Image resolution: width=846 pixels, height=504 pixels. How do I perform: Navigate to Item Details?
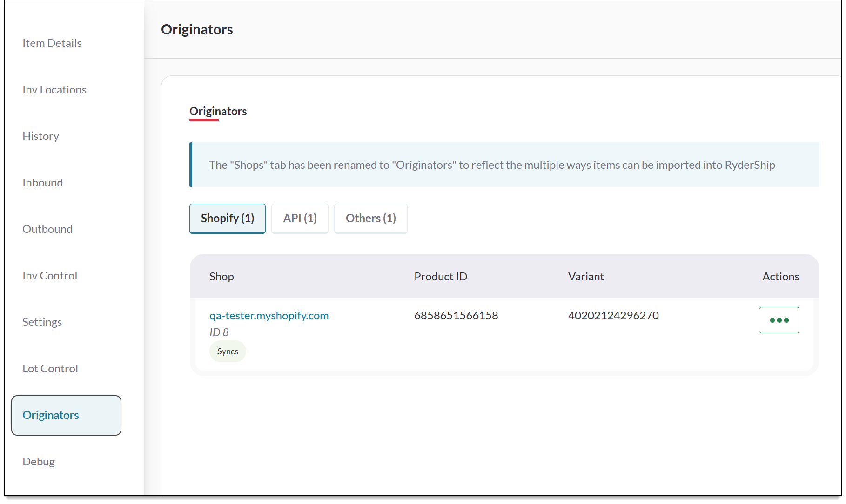click(x=52, y=43)
